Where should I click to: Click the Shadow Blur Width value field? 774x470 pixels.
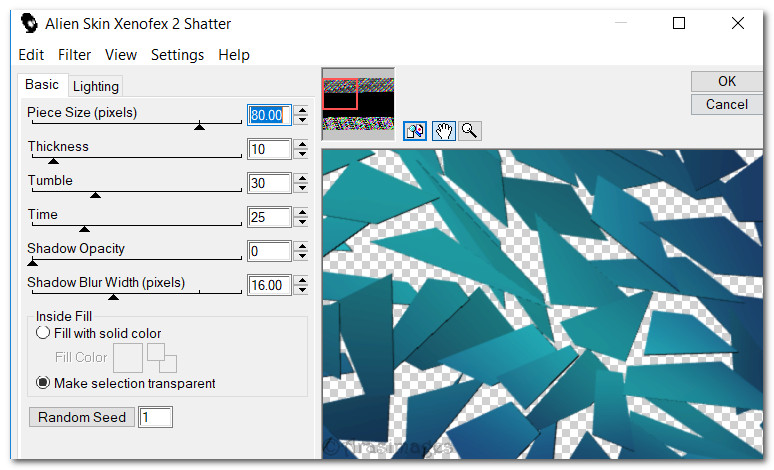270,285
